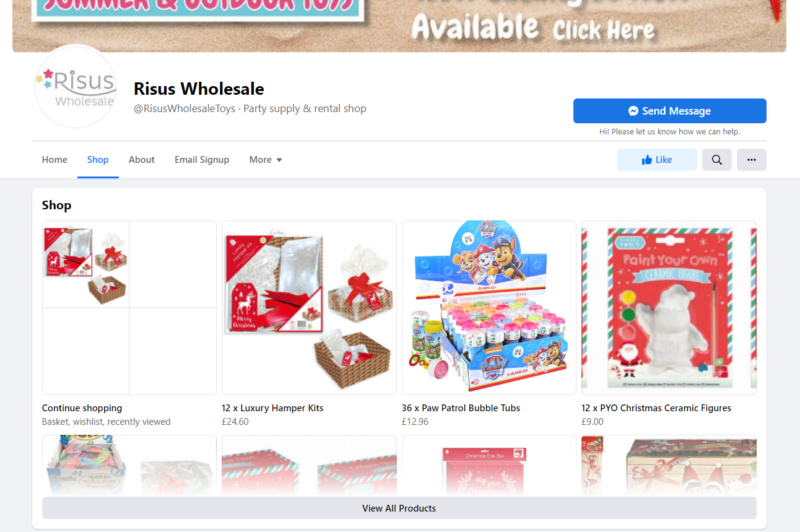Click the Risus Wholesale page name heading

(199, 89)
